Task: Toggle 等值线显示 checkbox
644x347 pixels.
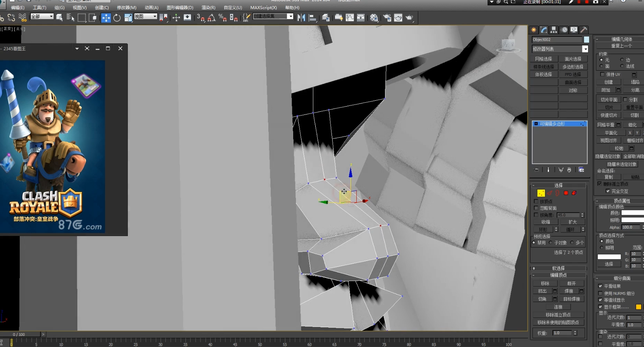Action: coord(600,300)
